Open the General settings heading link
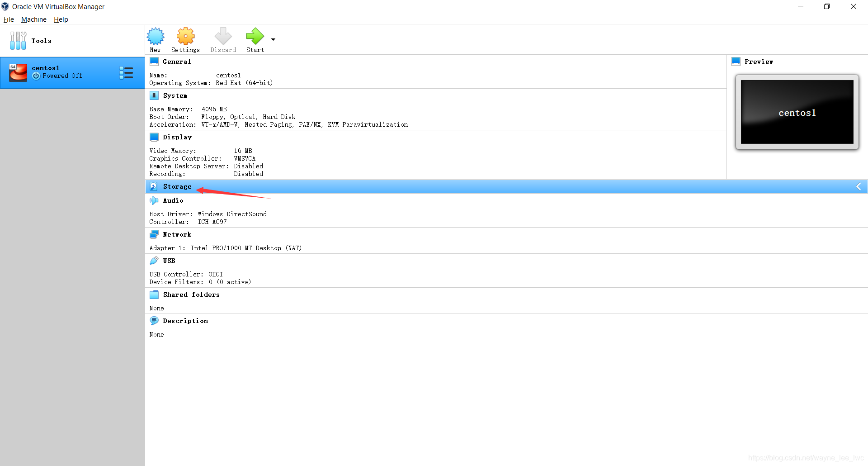Viewport: 868px width, 466px height. (x=177, y=62)
